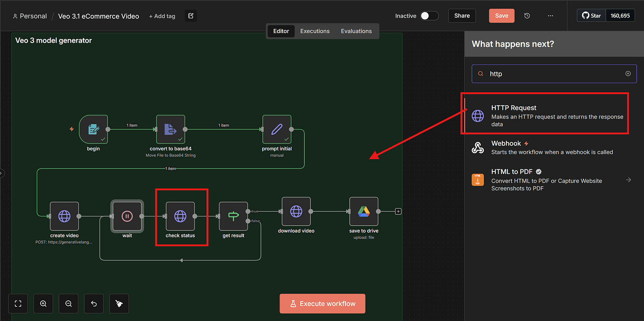Switch to the Executions tab
644x321 pixels.
click(x=315, y=31)
